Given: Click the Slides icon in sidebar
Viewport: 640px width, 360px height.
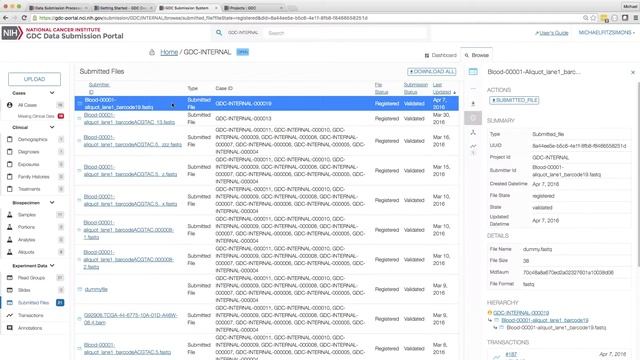Looking at the screenshot, I should click(10, 290).
